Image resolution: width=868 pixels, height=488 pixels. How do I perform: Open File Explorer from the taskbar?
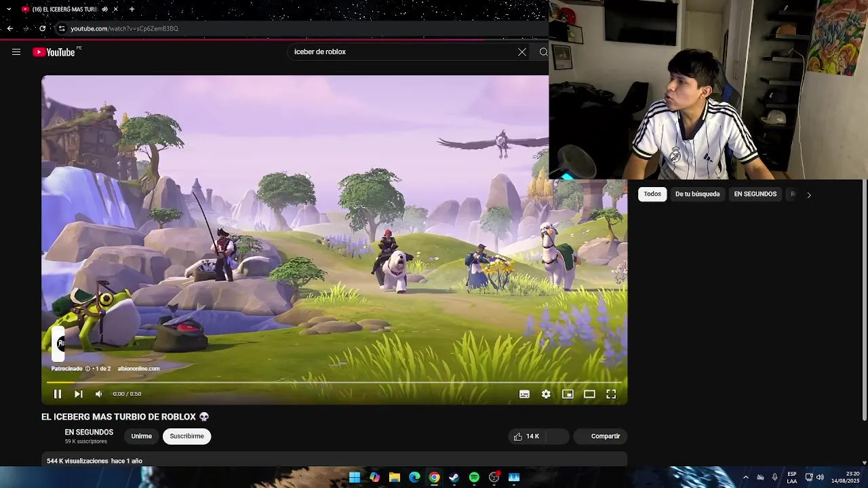click(x=395, y=477)
